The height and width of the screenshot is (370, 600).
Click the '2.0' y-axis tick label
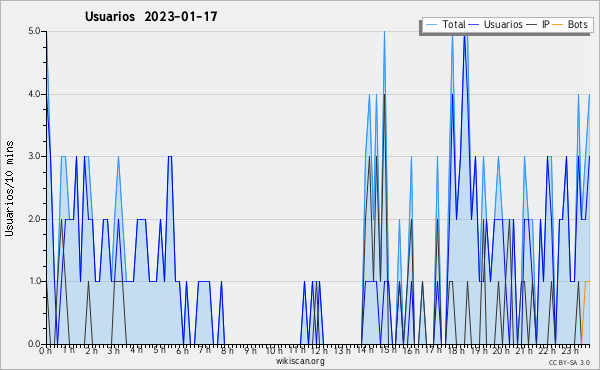pyautogui.click(x=34, y=219)
